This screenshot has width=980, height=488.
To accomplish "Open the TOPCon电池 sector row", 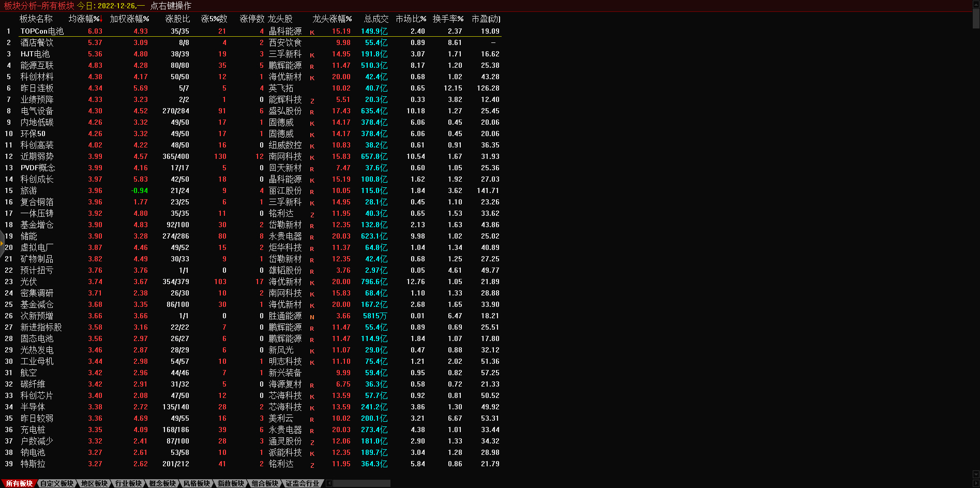I will pyautogui.click(x=42, y=31).
